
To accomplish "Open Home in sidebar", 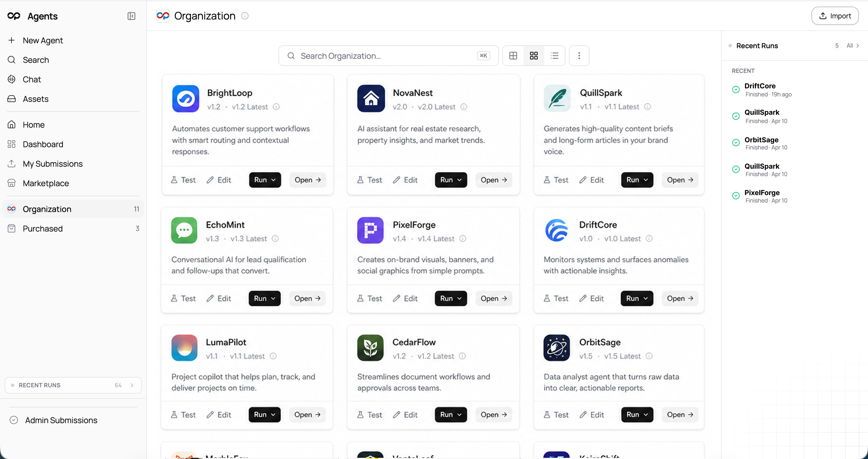I will pyautogui.click(x=73, y=125).
